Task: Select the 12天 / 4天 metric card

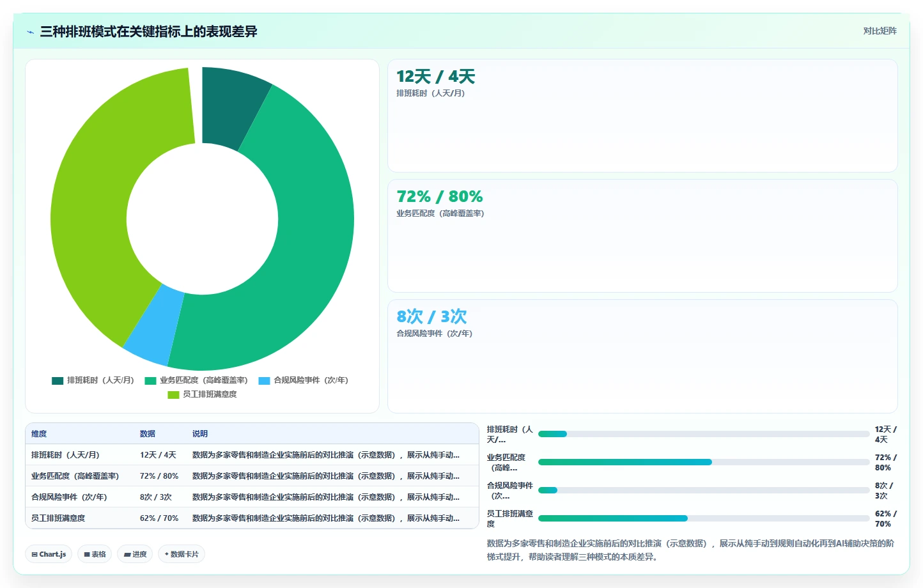Action: click(642, 116)
